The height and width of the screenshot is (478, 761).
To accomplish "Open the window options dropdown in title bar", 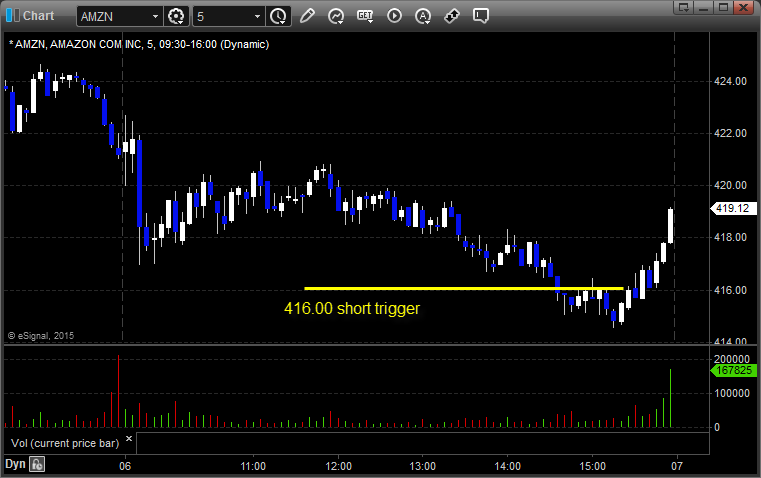I will [684, 7].
